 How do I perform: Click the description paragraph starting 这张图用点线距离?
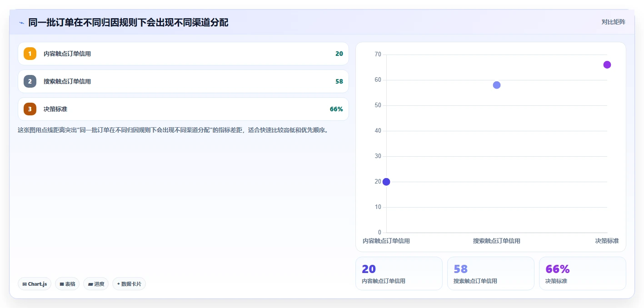pos(173,130)
